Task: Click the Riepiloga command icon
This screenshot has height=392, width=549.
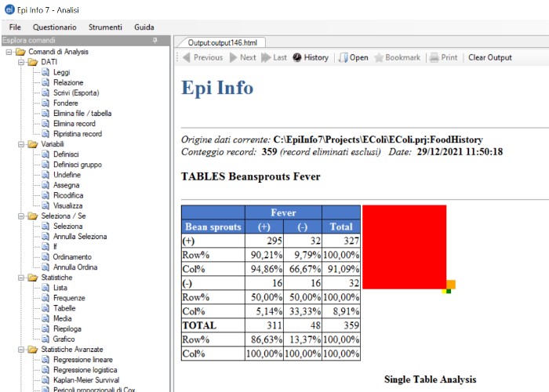Action: coord(45,328)
